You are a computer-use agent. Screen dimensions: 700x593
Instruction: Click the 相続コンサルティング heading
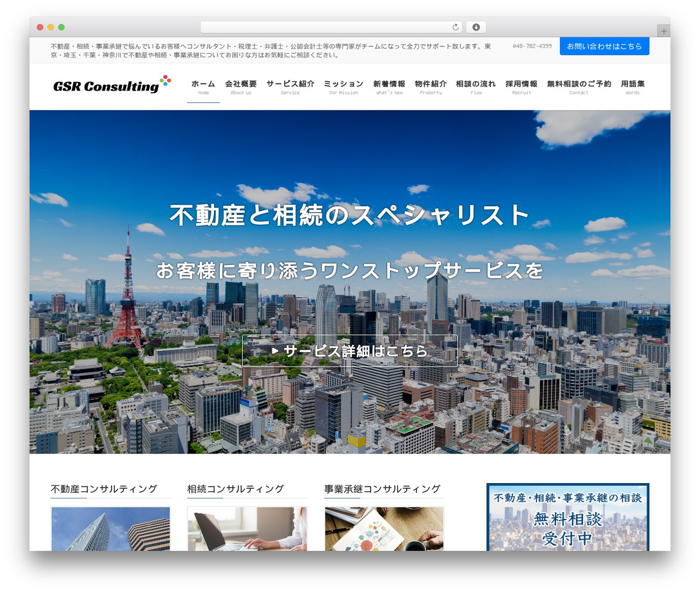click(236, 489)
